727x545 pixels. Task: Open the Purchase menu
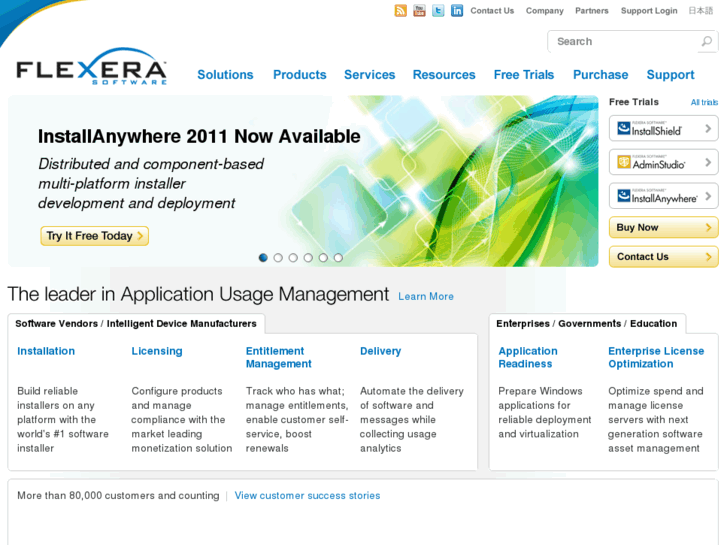pos(600,75)
